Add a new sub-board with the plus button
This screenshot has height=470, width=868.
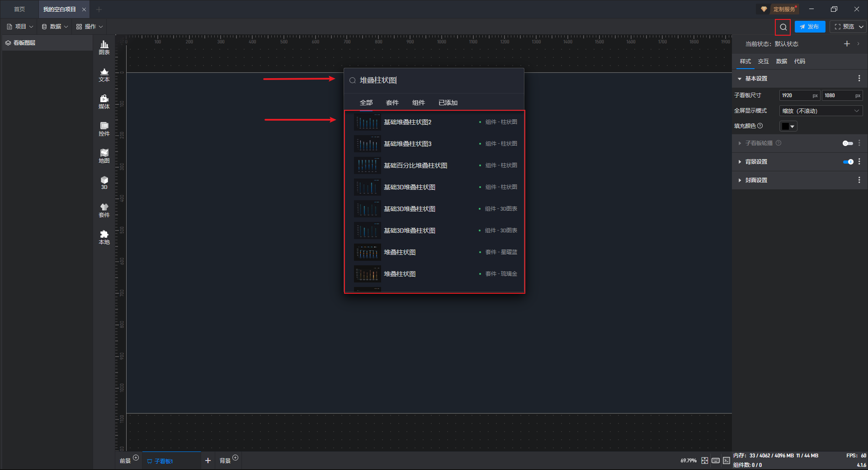coord(208,461)
